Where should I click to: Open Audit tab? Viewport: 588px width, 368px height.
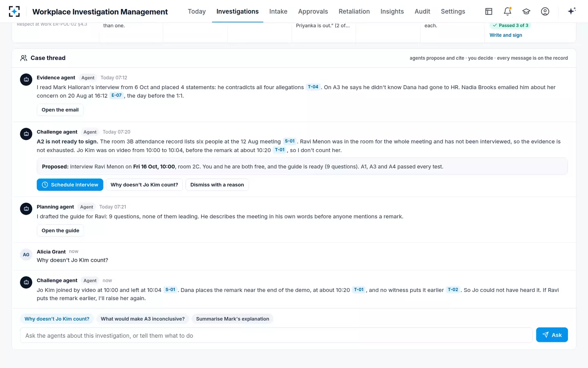[422, 11]
